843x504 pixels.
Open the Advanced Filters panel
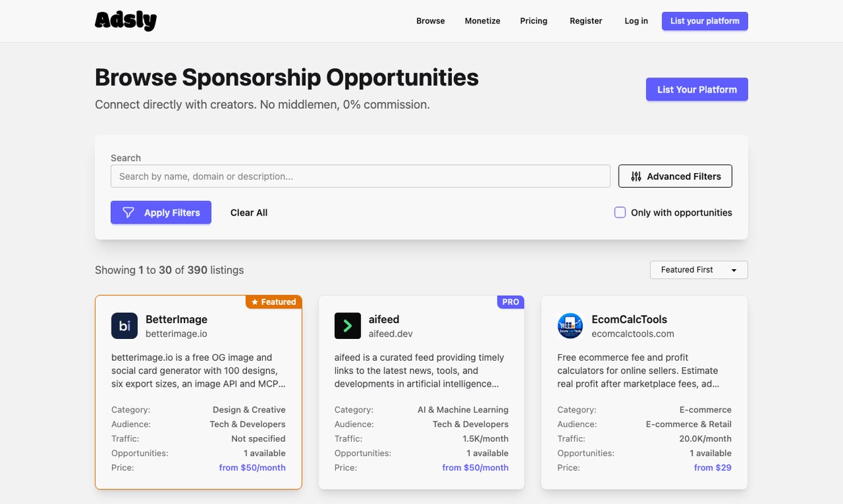pyautogui.click(x=675, y=176)
